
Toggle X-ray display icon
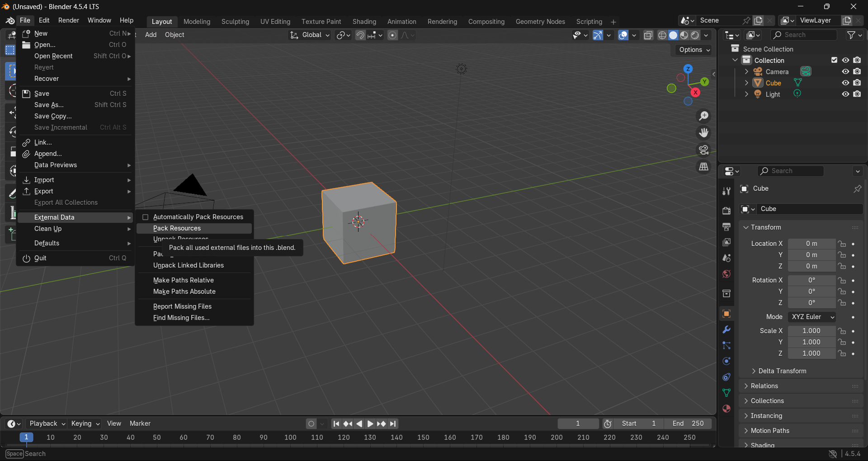648,35
